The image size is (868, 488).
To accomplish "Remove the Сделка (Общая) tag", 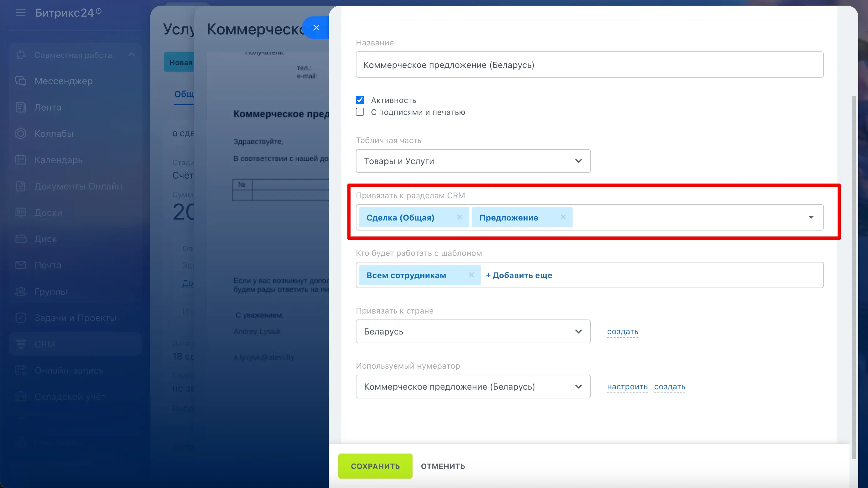I will coord(460,217).
